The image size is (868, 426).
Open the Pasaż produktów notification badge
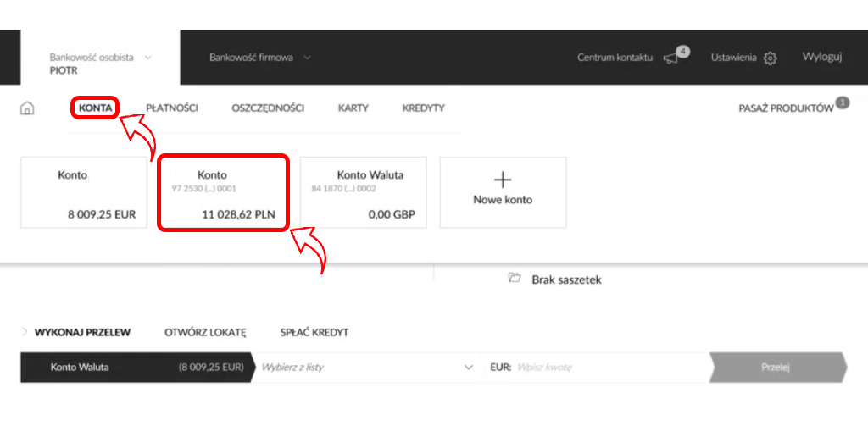(x=842, y=102)
